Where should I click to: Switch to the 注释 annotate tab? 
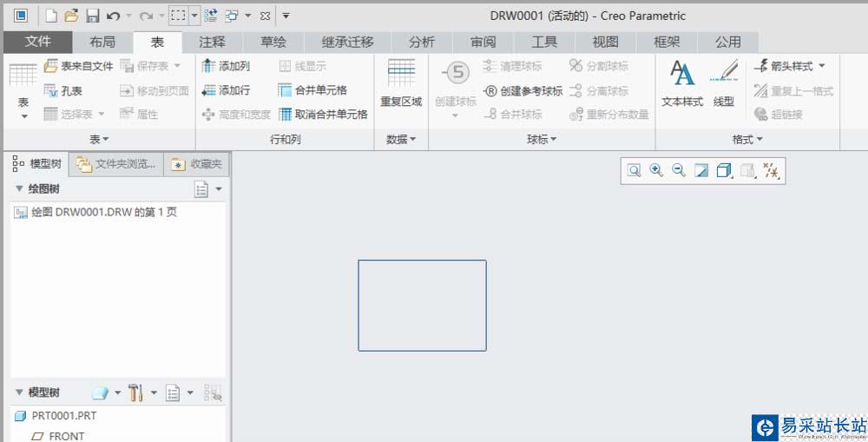212,42
